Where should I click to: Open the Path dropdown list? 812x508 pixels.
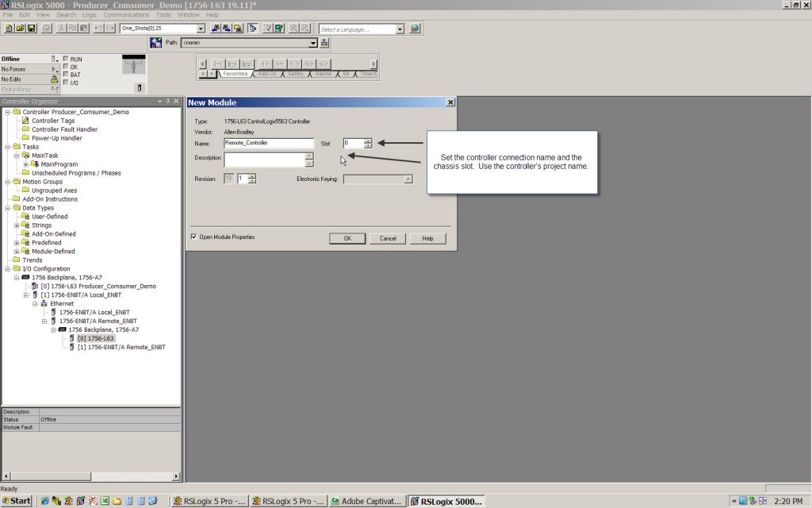coord(313,43)
